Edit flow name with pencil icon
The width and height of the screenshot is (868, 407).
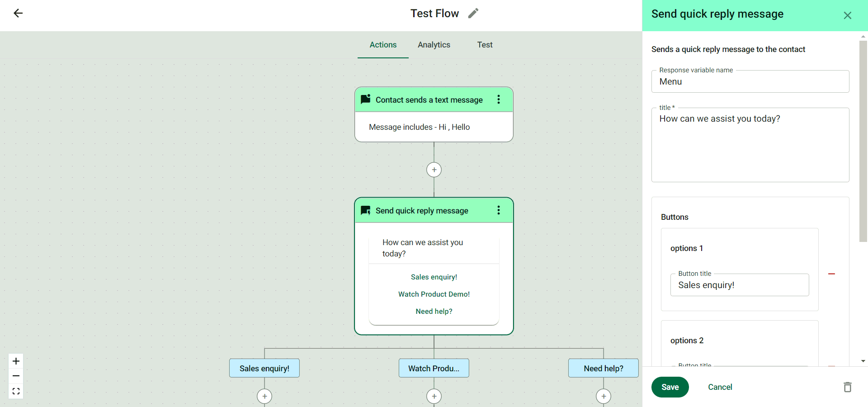[x=473, y=14]
